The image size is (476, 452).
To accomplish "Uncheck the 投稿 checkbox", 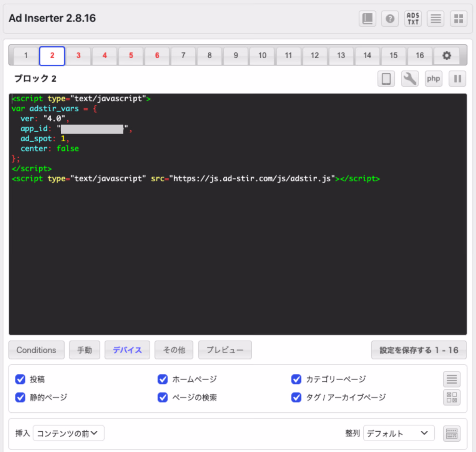I will point(20,379).
